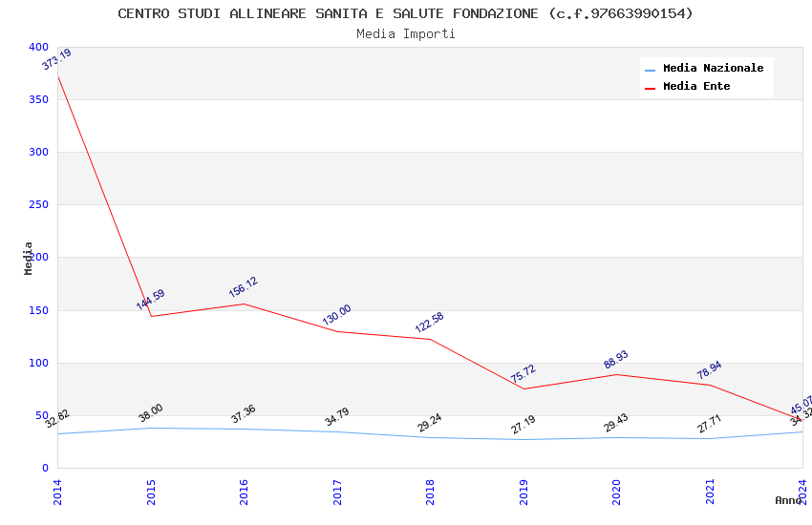Click the 37.36 national average label
The image size is (812, 525).
(244, 413)
